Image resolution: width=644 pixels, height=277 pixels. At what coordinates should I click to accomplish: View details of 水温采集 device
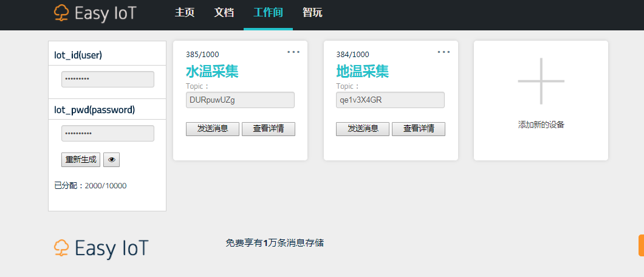(x=269, y=129)
